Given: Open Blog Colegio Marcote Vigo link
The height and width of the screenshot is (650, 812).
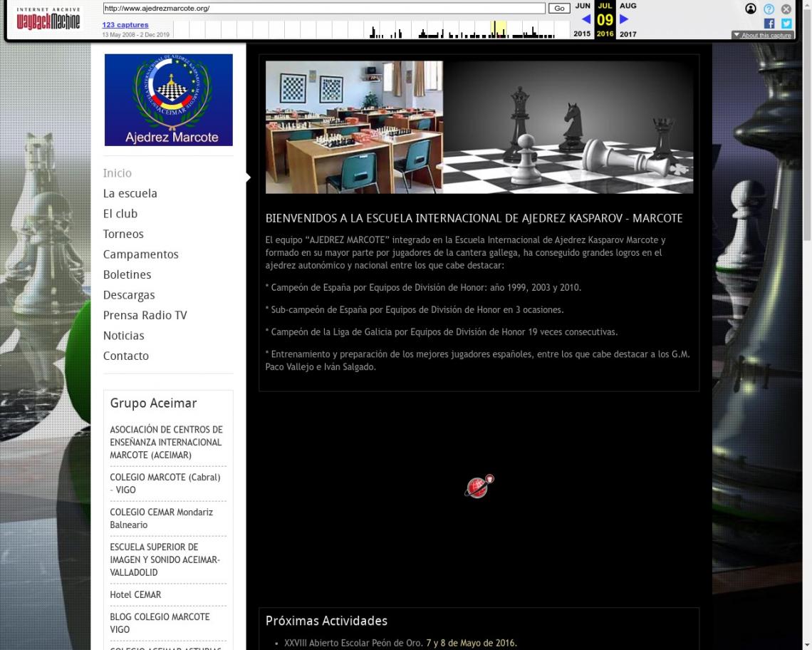Looking at the screenshot, I should pos(160,623).
